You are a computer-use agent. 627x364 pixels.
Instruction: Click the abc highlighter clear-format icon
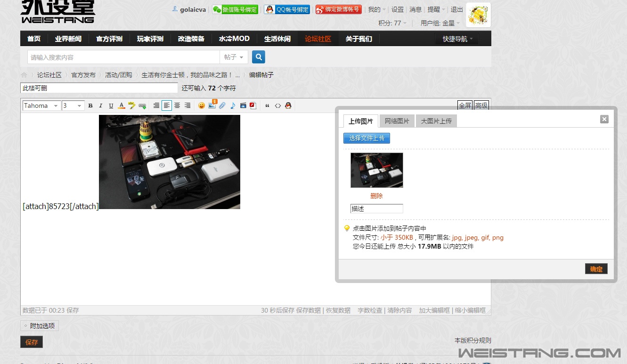(132, 105)
